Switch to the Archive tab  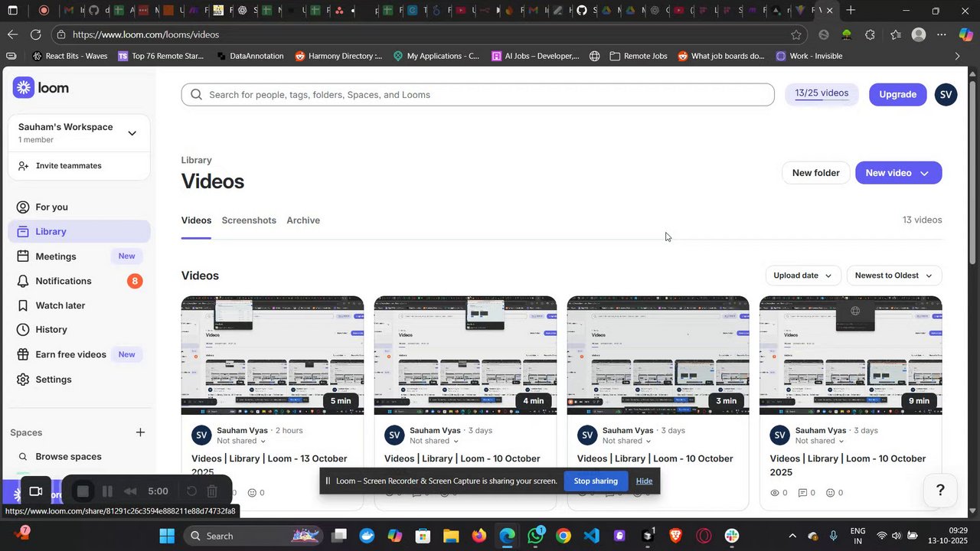pyautogui.click(x=303, y=220)
